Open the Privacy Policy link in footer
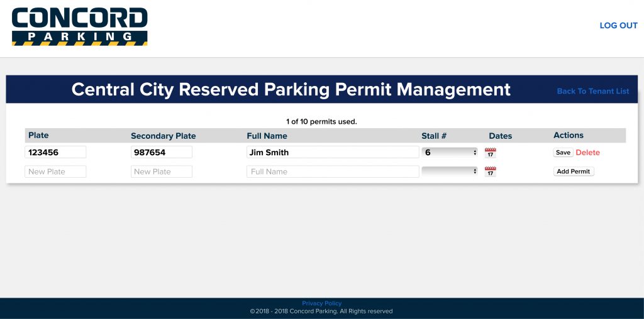This screenshot has height=319, width=644. pos(322,303)
